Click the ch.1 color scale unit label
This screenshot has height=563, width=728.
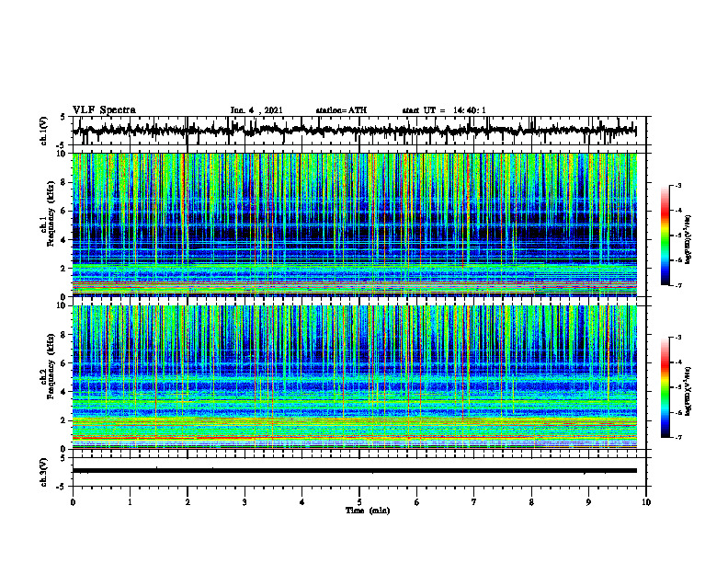click(688, 240)
